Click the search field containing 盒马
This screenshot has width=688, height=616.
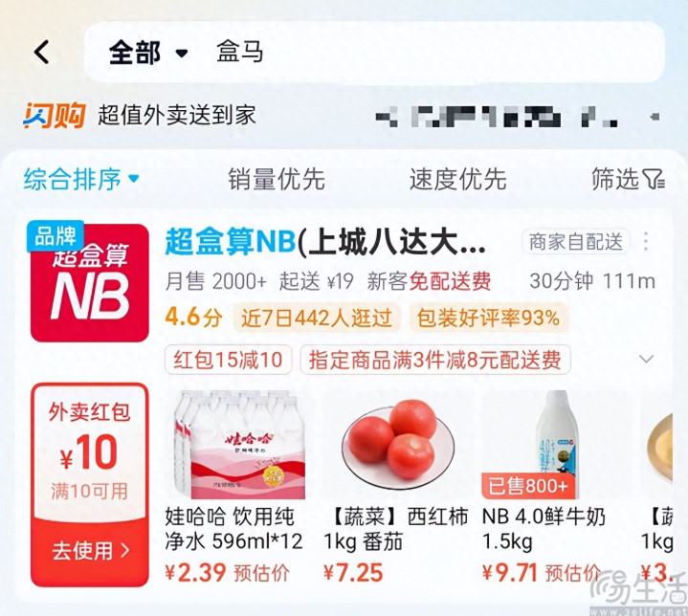(374, 53)
